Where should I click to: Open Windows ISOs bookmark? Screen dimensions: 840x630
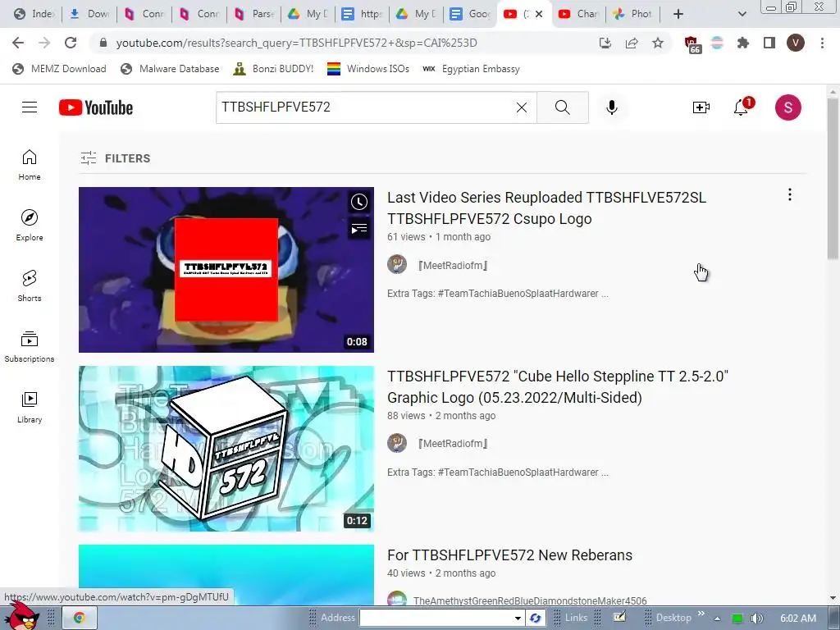[x=368, y=69]
